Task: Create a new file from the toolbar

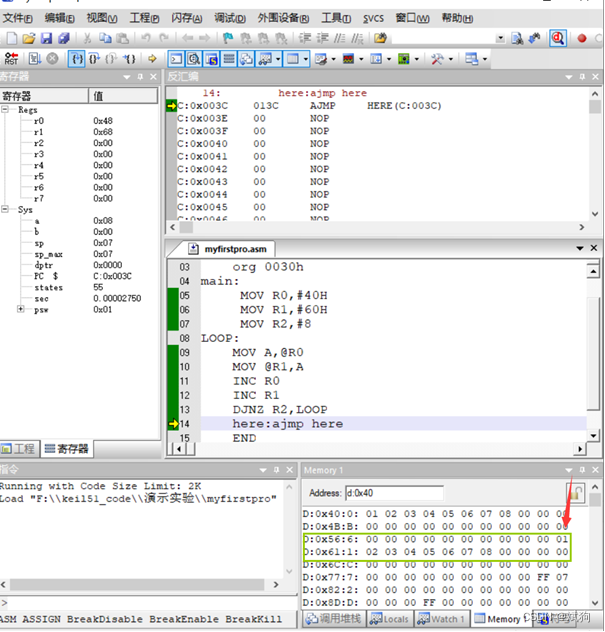Action: tap(12, 38)
